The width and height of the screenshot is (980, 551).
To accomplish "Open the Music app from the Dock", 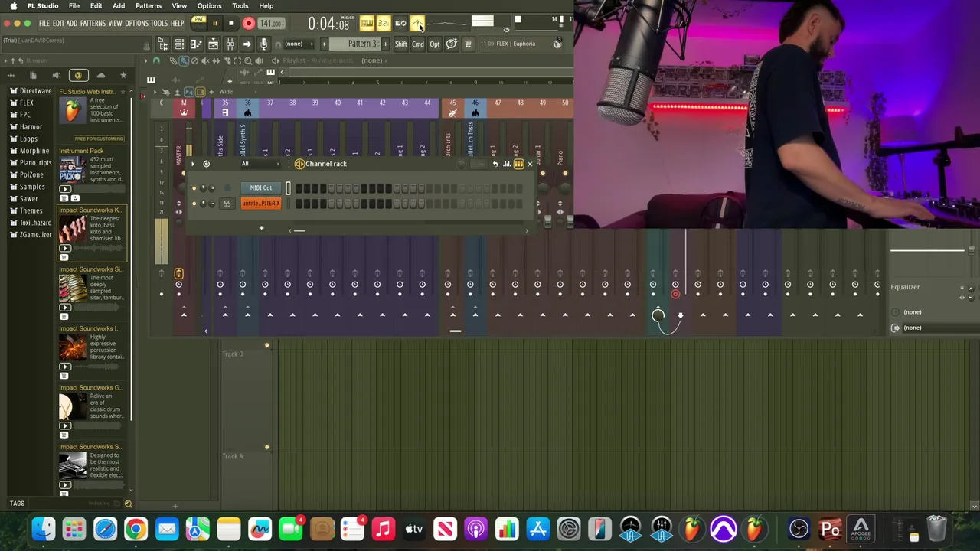I will 383,529.
